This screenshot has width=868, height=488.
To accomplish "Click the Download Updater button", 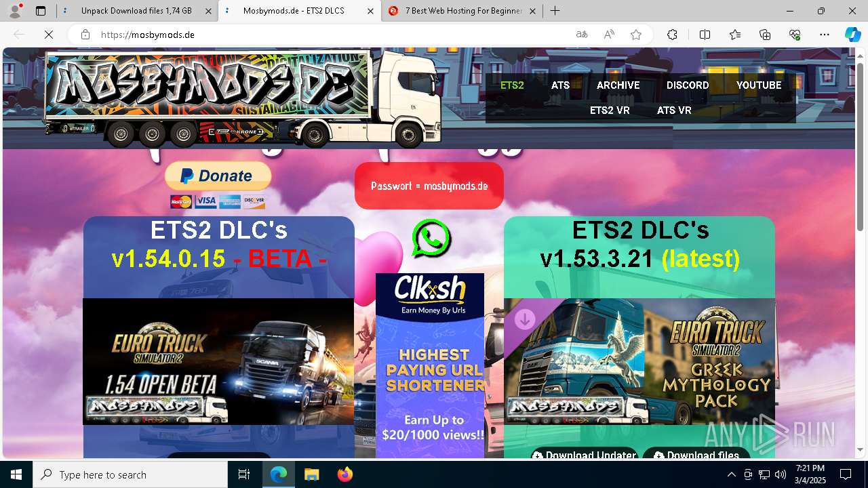I will [x=585, y=454].
